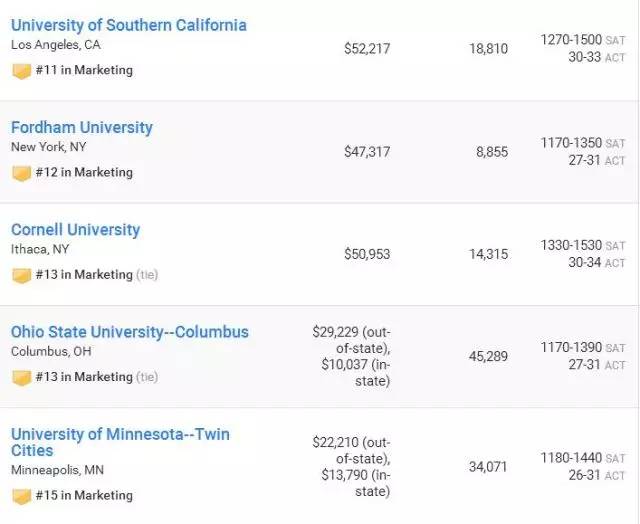Click gold badge icon beside #12 in Marketing

pyautogui.click(x=22, y=173)
